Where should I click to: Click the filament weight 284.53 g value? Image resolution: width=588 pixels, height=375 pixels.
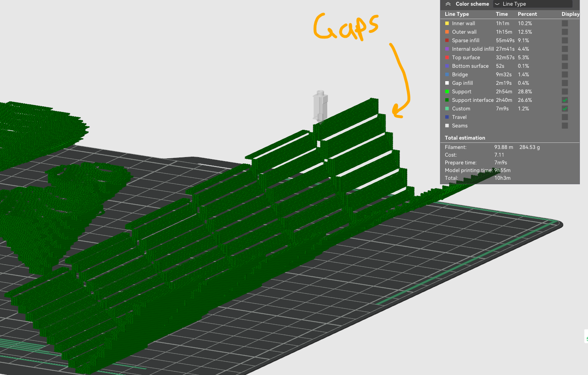pyautogui.click(x=530, y=147)
